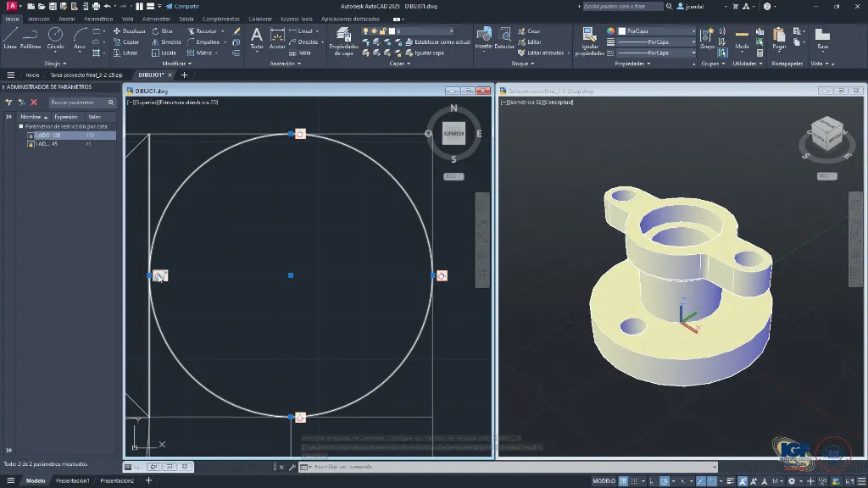Click the Insertar block icon

click(484, 38)
